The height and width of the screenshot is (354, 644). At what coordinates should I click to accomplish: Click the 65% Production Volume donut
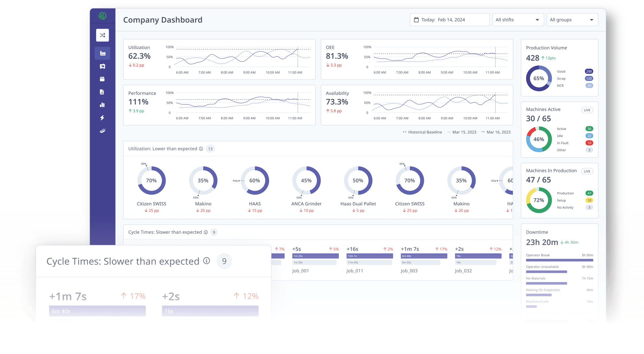pyautogui.click(x=539, y=78)
